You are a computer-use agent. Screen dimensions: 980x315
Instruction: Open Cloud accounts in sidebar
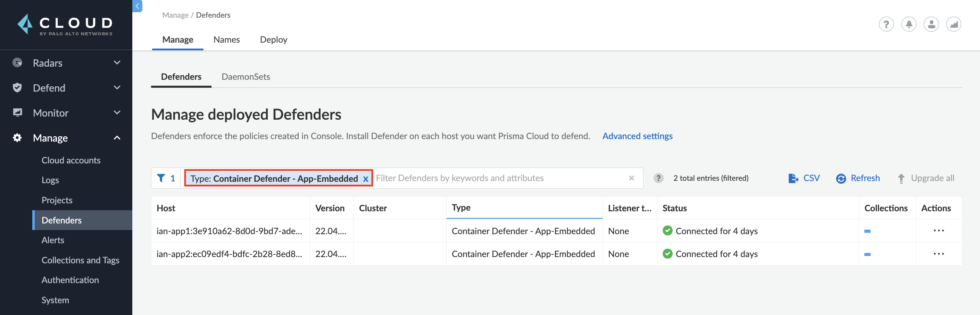point(71,160)
